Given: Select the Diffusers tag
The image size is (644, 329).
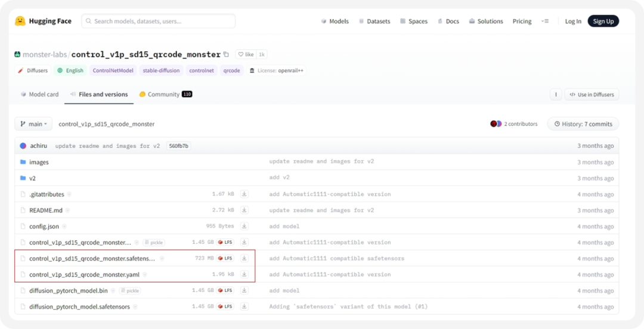Looking at the screenshot, I should tap(33, 71).
